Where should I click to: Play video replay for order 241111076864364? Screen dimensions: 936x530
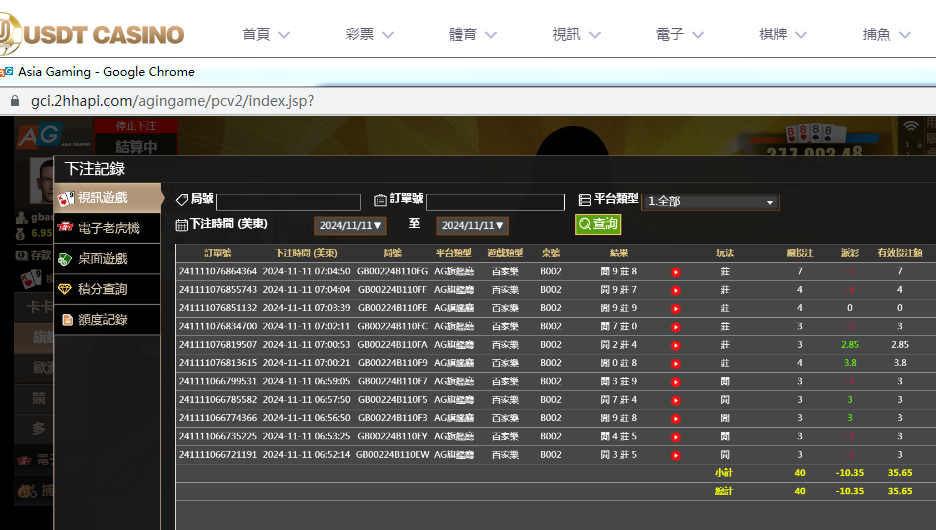point(676,272)
